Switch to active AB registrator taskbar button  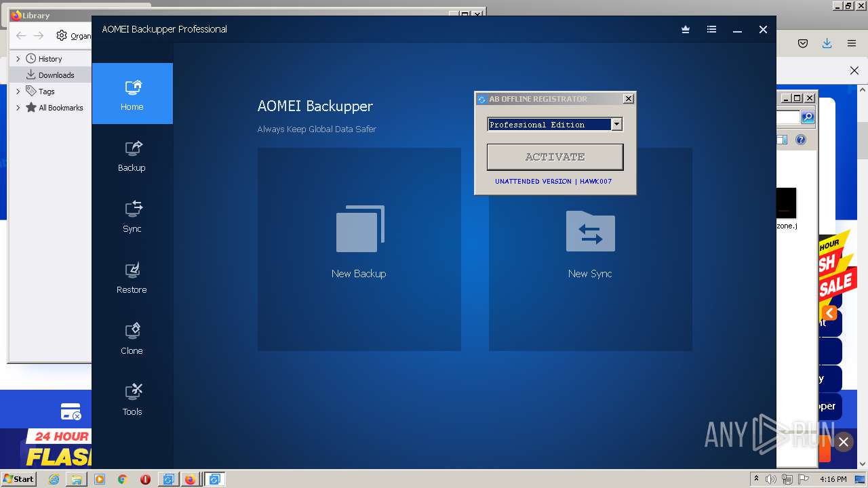coord(214,479)
